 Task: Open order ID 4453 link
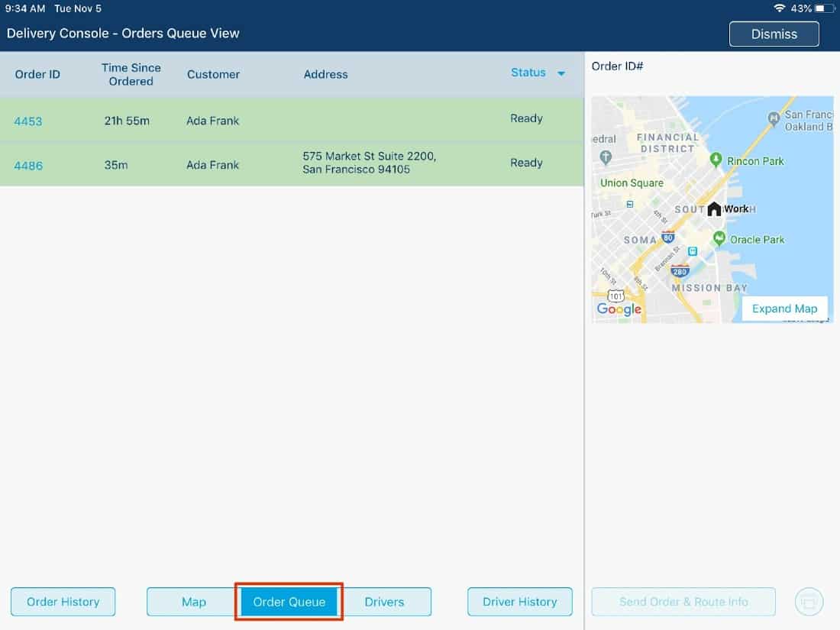(28, 121)
